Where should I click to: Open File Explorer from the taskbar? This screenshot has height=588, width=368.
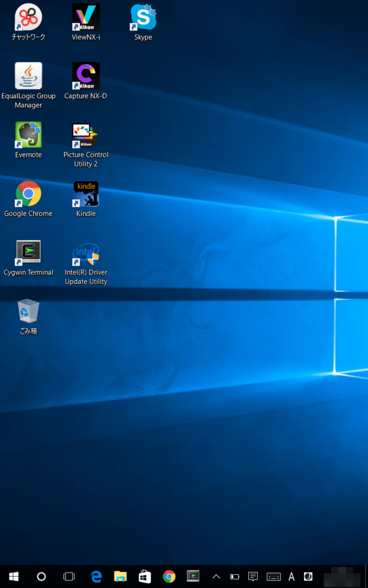tap(121, 577)
